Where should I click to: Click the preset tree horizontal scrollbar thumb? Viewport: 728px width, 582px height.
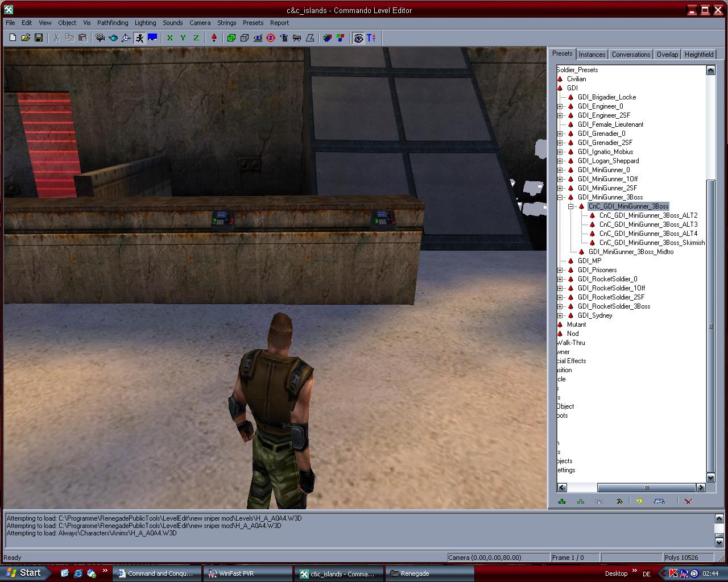click(x=646, y=488)
